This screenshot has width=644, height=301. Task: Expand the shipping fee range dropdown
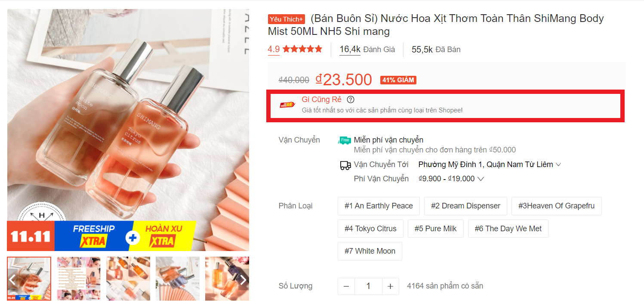click(451, 179)
